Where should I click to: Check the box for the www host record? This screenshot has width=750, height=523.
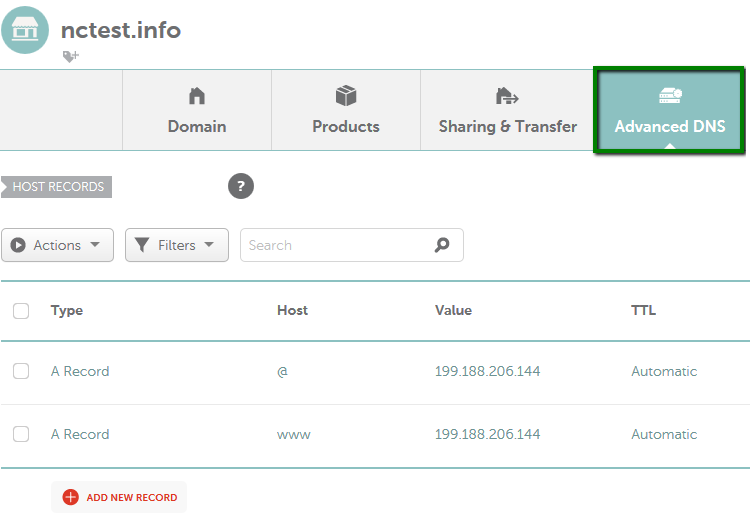tap(21, 434)
